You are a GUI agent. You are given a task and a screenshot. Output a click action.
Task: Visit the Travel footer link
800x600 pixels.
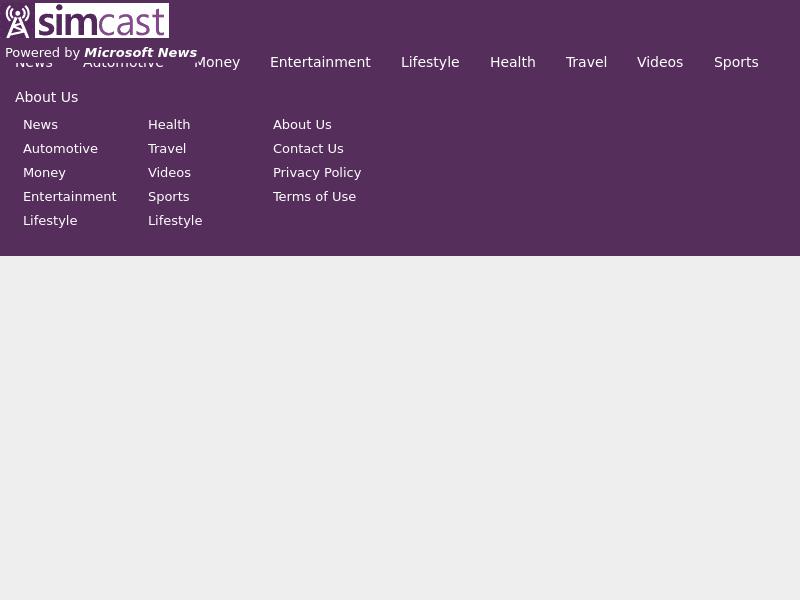(x=167, y=148)
